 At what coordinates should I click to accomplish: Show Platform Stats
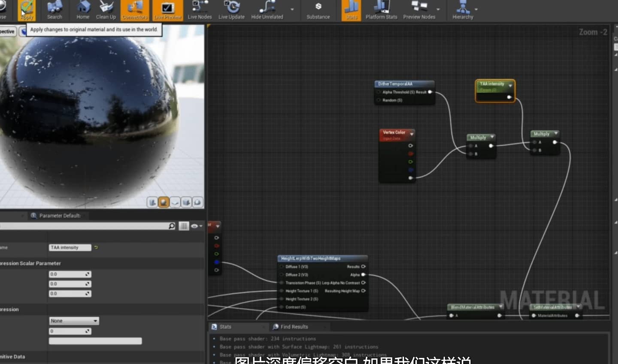(381, 10)
